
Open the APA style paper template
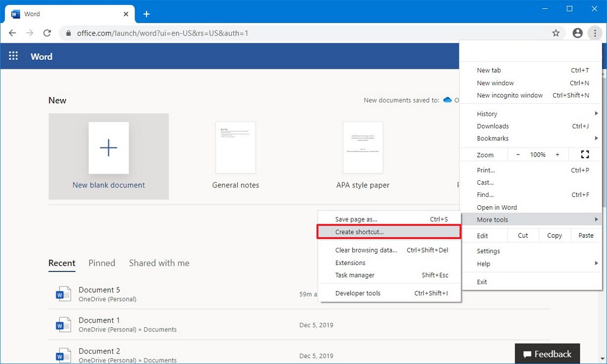tap(363, 155)
